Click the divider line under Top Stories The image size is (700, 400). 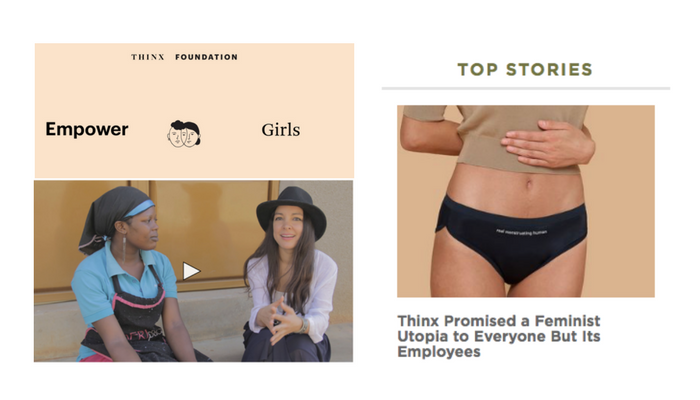click(x=526, y=88)
